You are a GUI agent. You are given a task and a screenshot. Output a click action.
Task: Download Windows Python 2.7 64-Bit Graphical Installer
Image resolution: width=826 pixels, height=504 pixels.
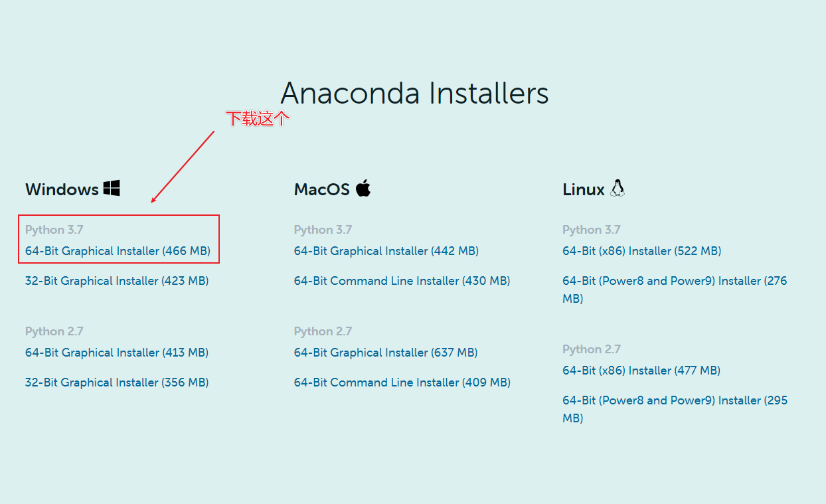pos(117,353)
